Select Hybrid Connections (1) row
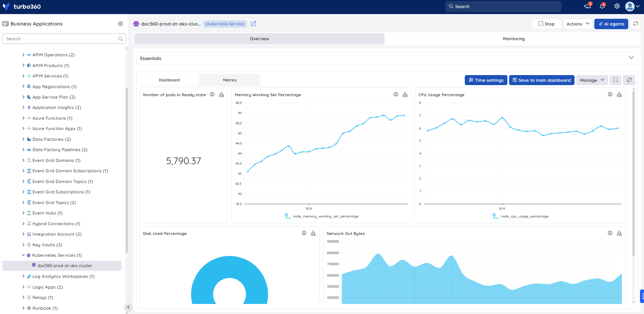The height and width of the screenshot is (314, 644). point(56,224)
